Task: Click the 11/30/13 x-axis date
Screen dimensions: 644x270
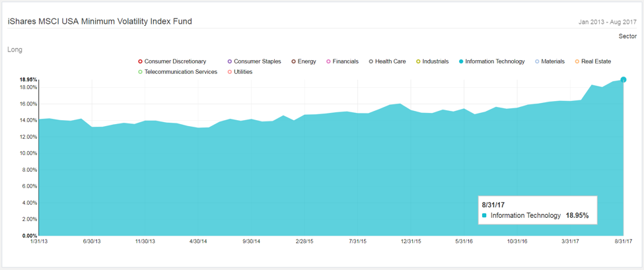Action: coord(145,241)
